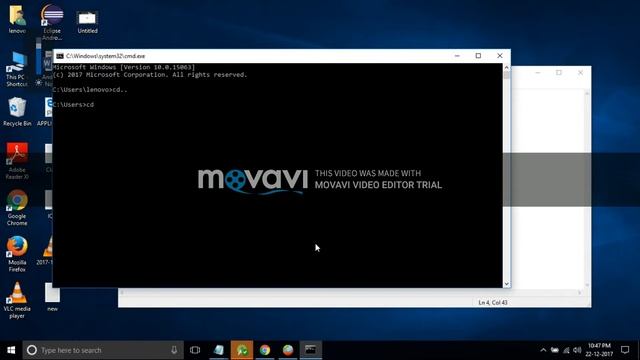Click cmd scrollbar down arrow
Screen dimensions: 640x360
[x=507, y=284]
